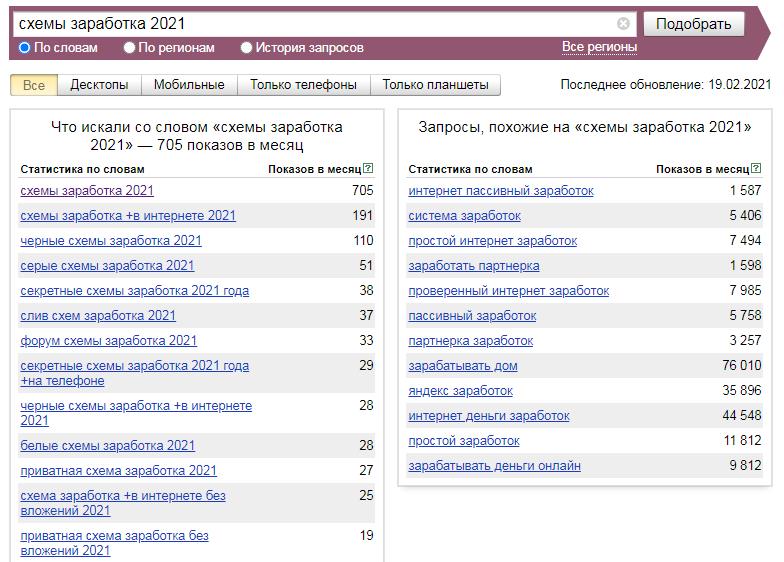This screenshot has height=562, width=784.
Task: Open the 'система заработок' link
Action: pos(464,216)
